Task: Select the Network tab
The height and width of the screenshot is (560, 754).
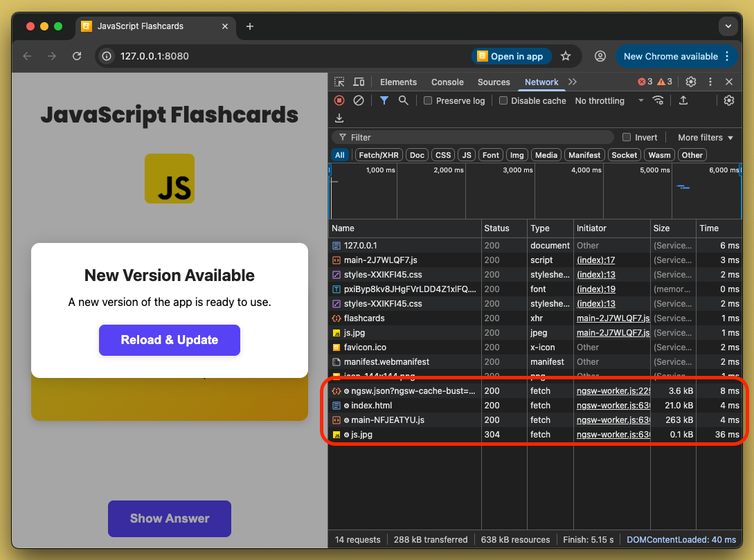Action: click(541, 82)
